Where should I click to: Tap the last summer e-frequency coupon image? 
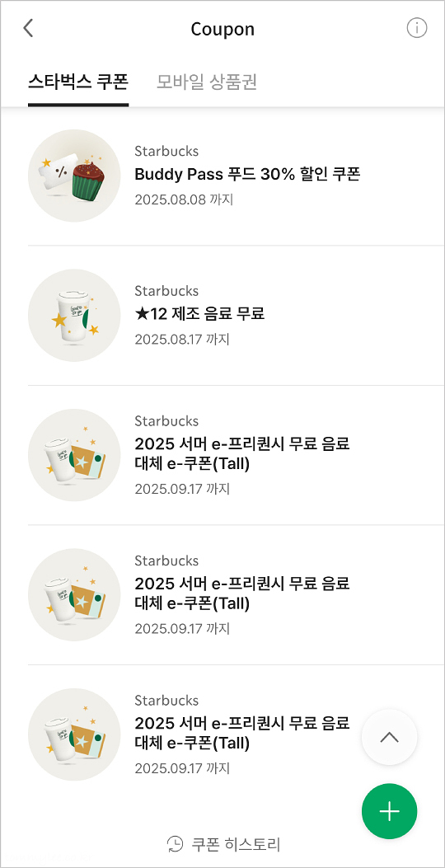74,734
